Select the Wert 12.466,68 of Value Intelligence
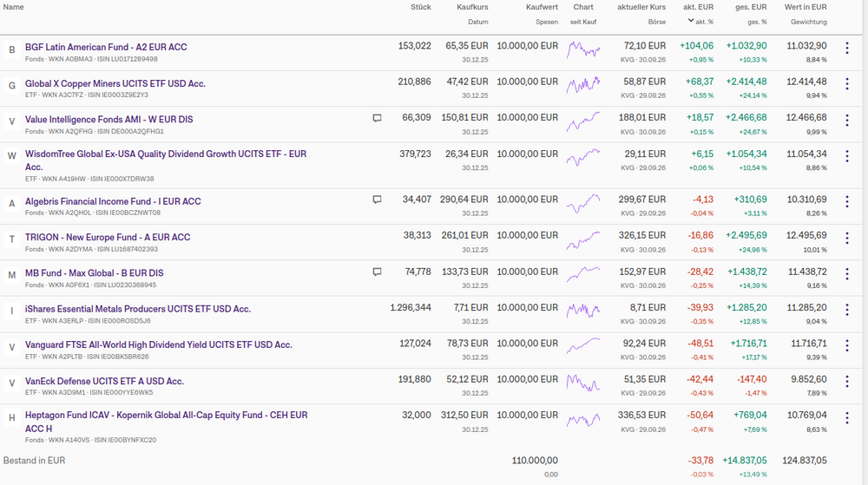Viewport: 868px width, 485px height. point(806,118)
